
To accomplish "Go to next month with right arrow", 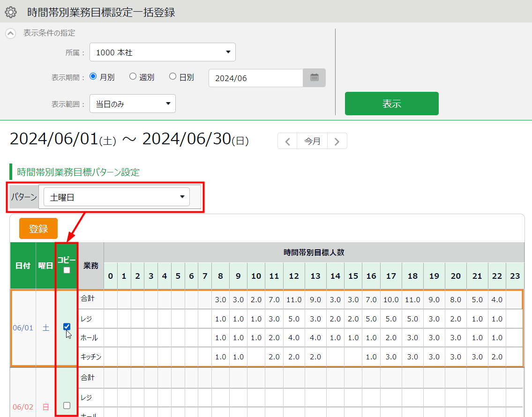I will point(337,141).
